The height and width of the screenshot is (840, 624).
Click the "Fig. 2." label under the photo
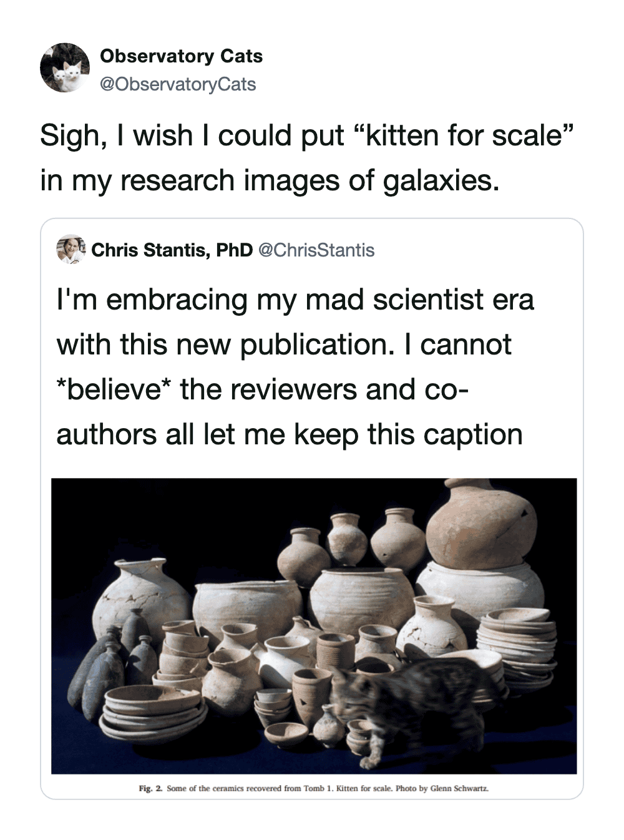click(x=150, y=788)
